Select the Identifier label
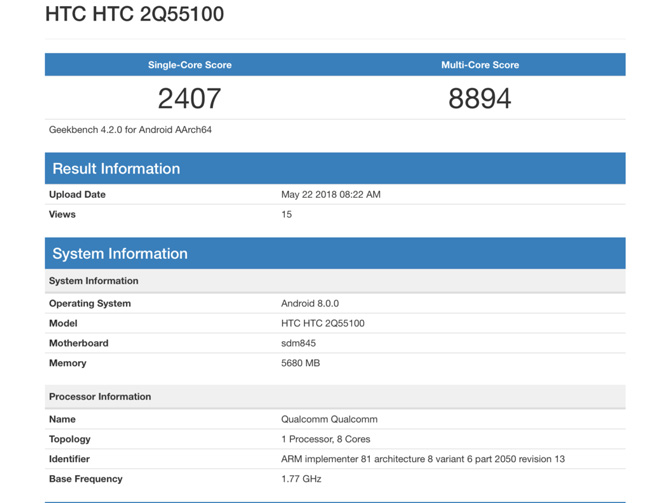 69,459
